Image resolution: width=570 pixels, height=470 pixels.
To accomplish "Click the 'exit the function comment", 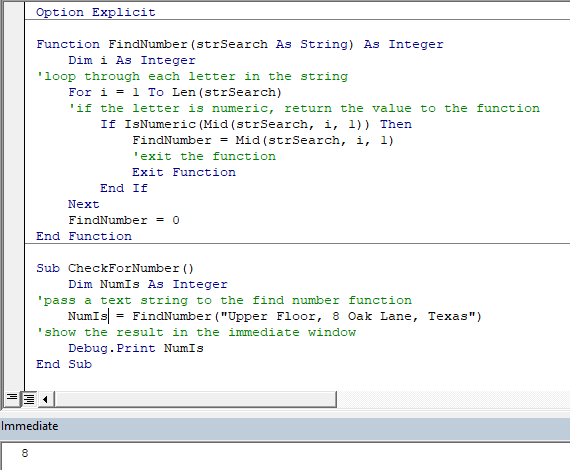I will pyautogui.click(x=204, y=156).
